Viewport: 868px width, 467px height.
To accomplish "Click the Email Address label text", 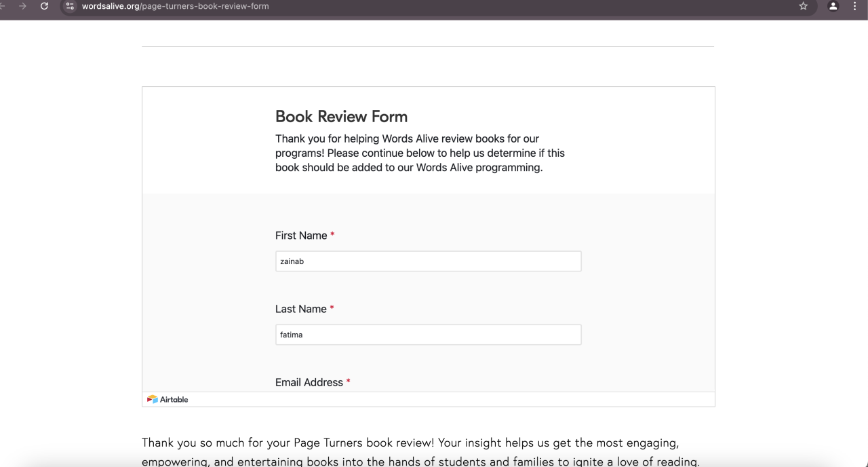I will 309,382.
